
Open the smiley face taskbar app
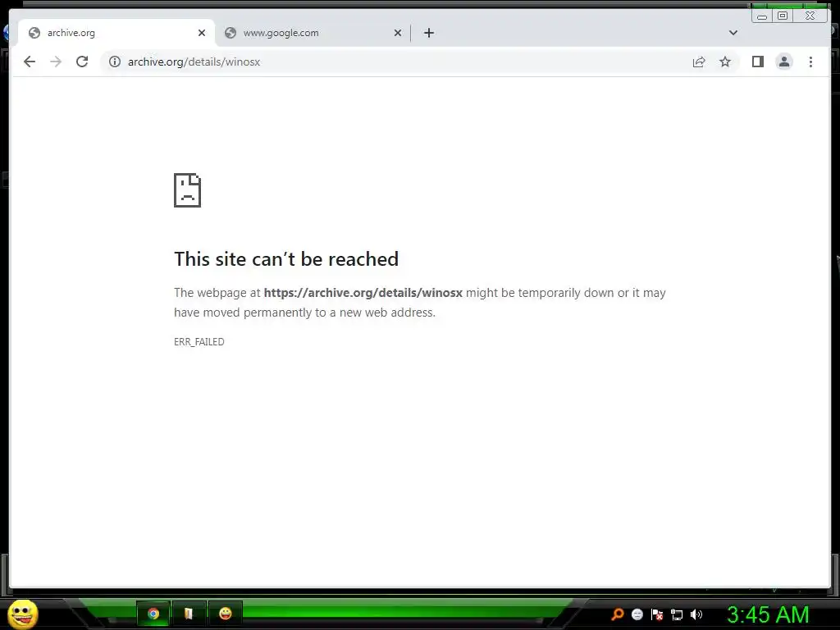coord(226,614)
